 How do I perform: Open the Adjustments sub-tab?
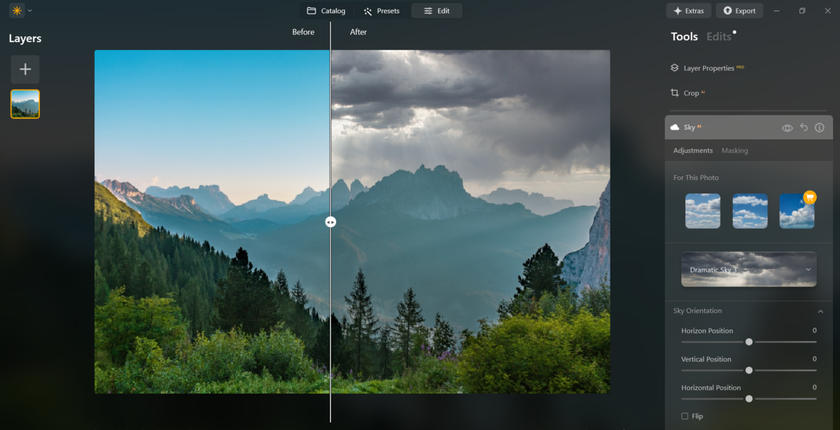click(693, 150)
